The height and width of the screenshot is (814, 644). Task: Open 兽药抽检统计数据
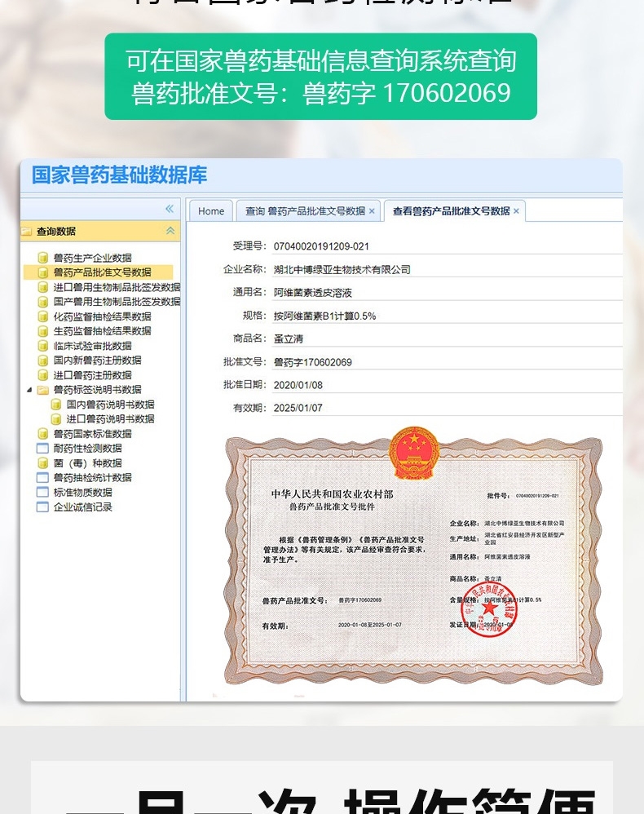(x=92, y=478)
